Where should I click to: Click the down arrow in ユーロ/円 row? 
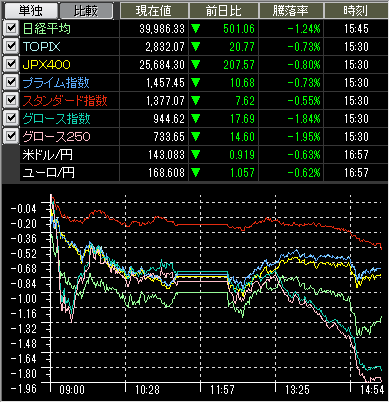tap(196, 173)
